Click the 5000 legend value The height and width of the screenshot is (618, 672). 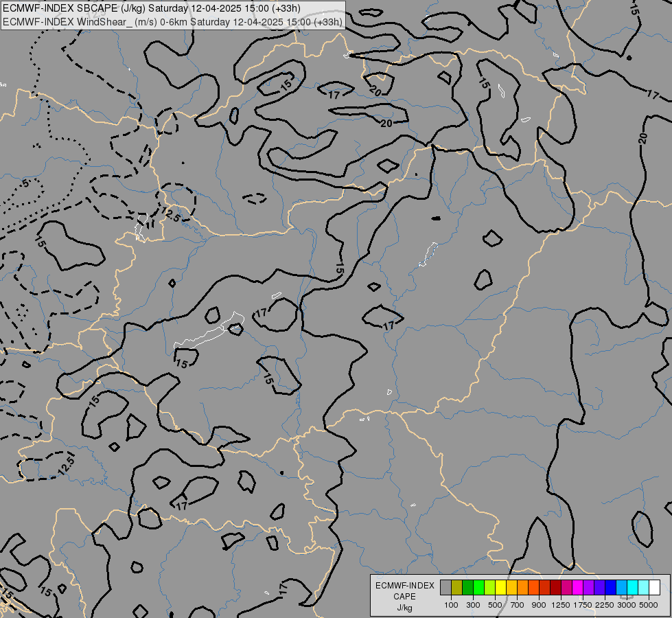[x=649, y=605]
